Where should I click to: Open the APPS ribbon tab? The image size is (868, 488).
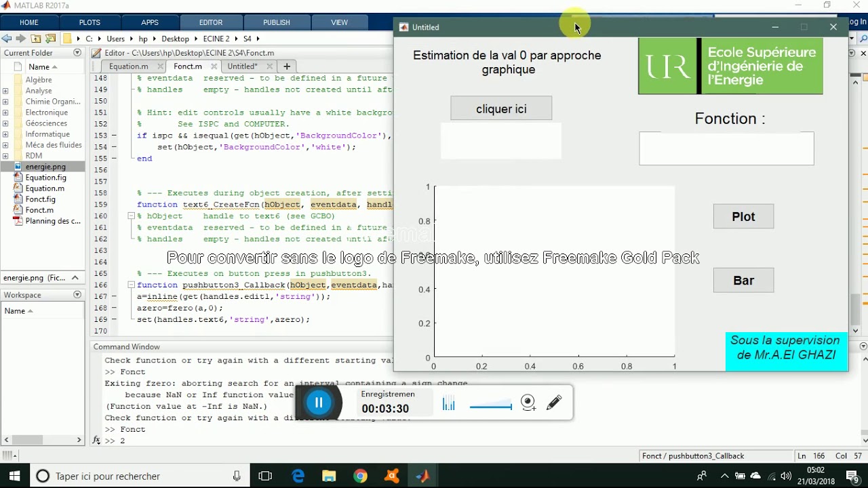[150, 22]
